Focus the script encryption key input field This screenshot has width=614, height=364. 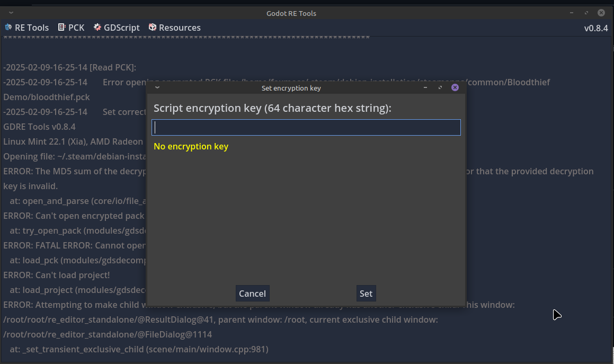pyautogui.click(x=306, y=127)
